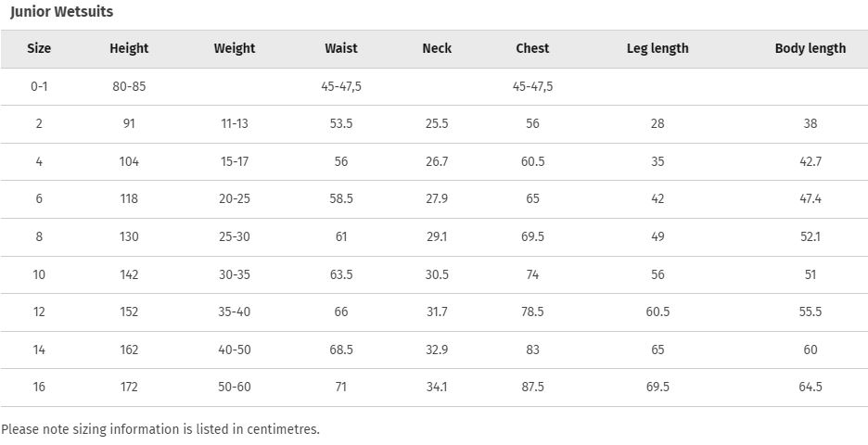Click the Height column header
Screen dimensions: 868x445
click(x=129, y=49)
